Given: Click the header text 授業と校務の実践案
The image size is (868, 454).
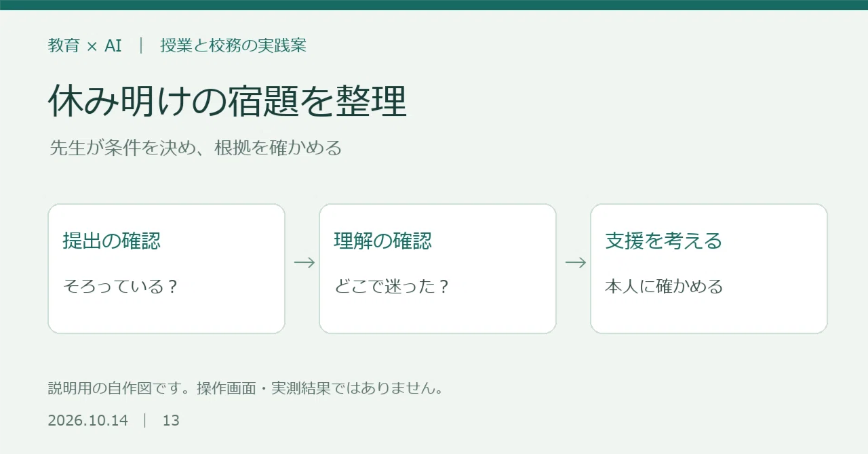Looking at the screenshot, I should [233, 46].
